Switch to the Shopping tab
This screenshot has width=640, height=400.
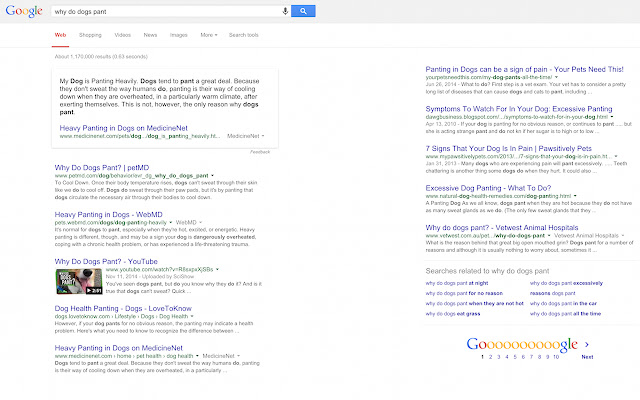click(x=90, y=35)
